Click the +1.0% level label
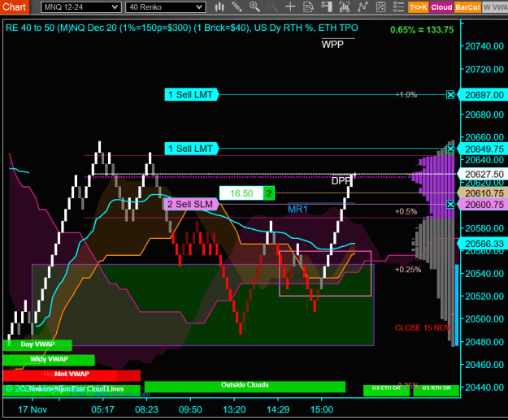The height and width of the screenshot is (420, 508). click(406, 95)
